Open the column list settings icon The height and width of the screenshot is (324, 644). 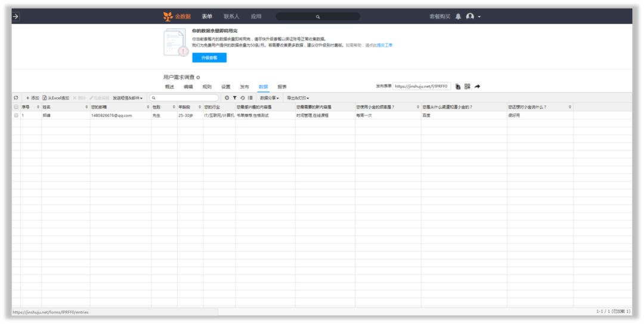point(250,98)
